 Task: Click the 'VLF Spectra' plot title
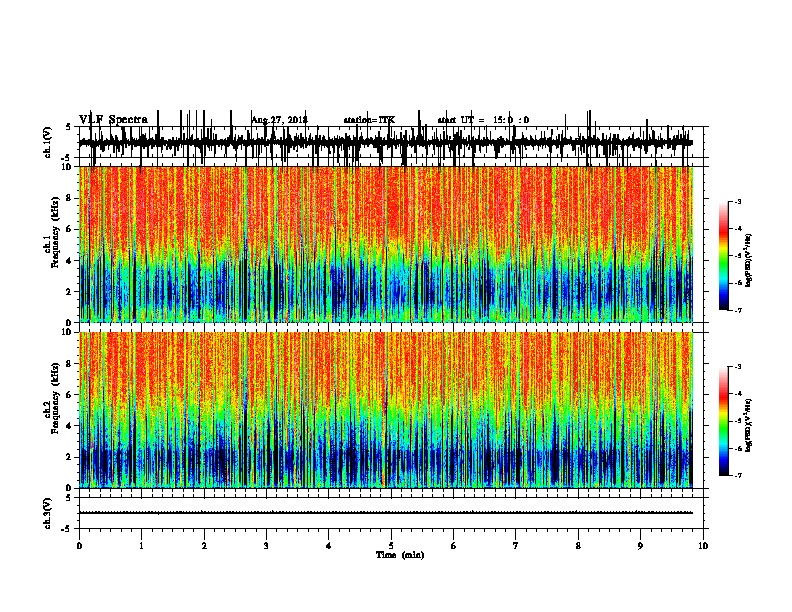click(x=114, y=120)
